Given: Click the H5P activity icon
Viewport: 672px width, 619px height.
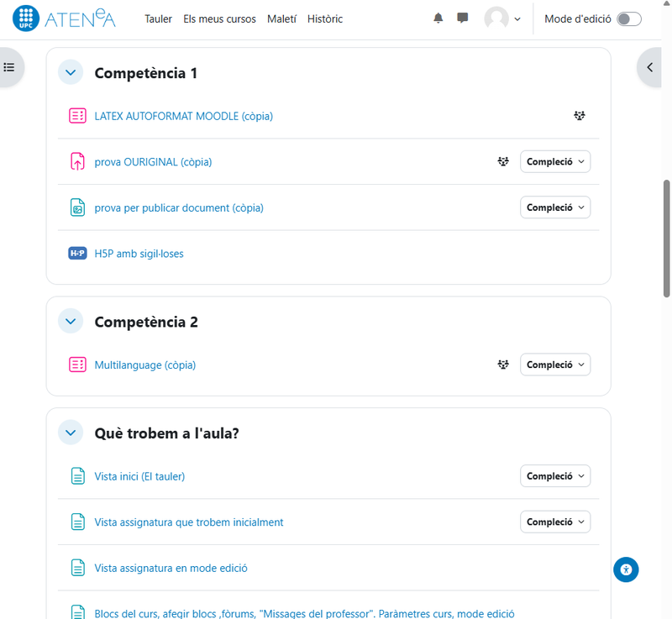Looking at the screenshot, I should (x=77, y=253).
